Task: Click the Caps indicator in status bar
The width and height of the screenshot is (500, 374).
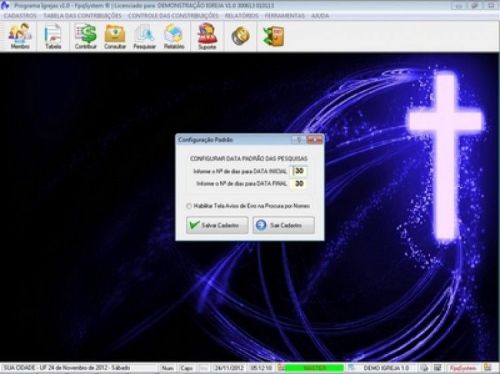Action: tap(186, 368)
